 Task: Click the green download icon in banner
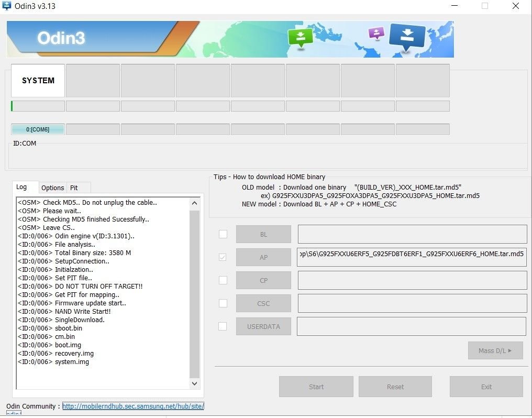coord(300,38)
